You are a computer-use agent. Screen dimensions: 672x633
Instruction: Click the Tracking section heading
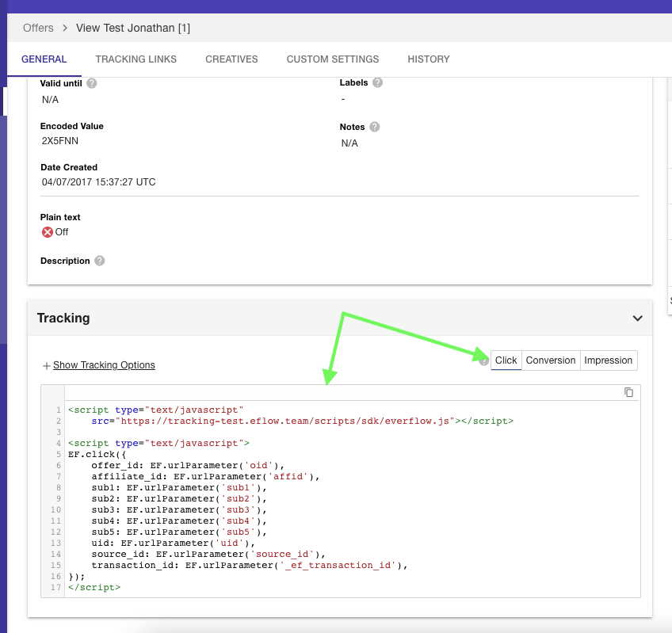tap(63, 318)
